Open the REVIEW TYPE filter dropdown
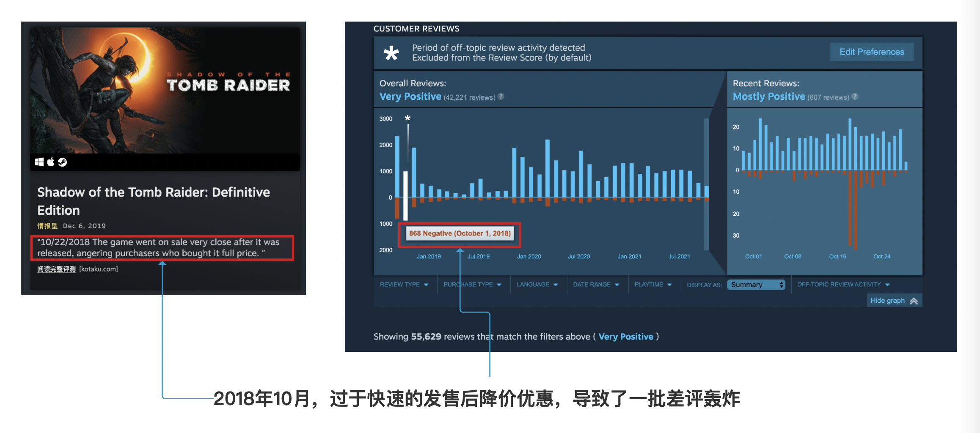The image size is (980, 433). pos(404,285)
